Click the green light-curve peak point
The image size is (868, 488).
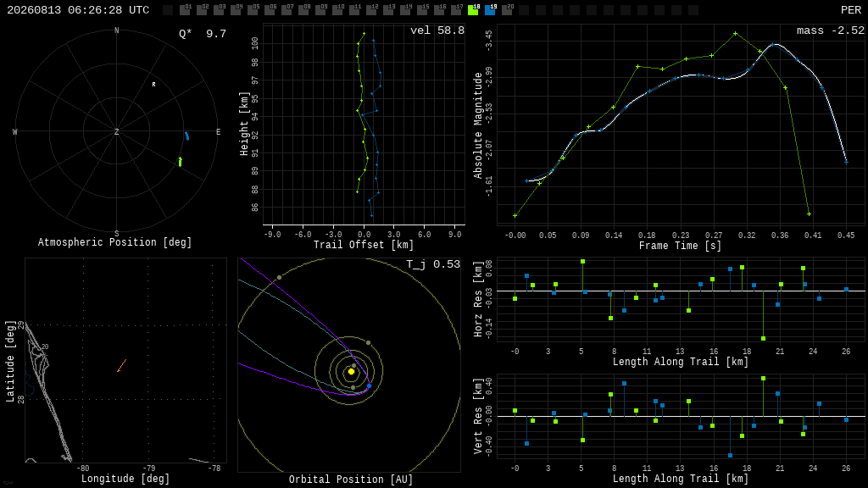tap(735, 34)
